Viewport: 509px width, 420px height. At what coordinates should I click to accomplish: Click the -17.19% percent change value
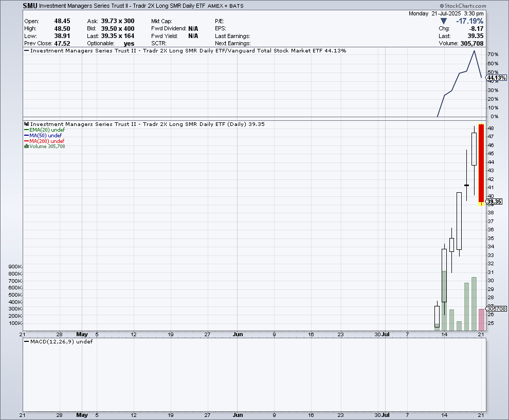pos(470,21)
